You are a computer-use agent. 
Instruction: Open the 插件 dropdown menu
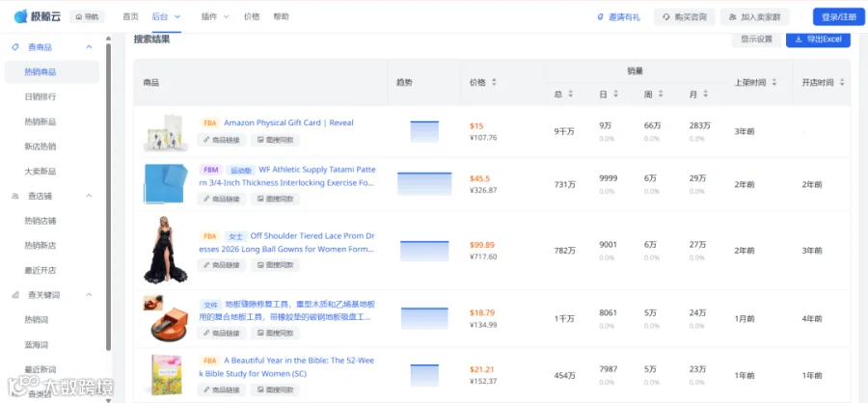click(215, 16)
